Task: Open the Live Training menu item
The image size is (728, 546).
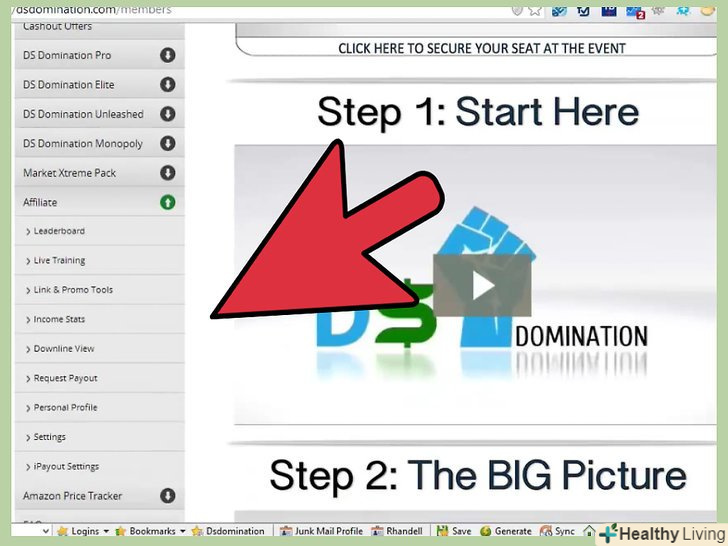Action: (x=99, y=260)
